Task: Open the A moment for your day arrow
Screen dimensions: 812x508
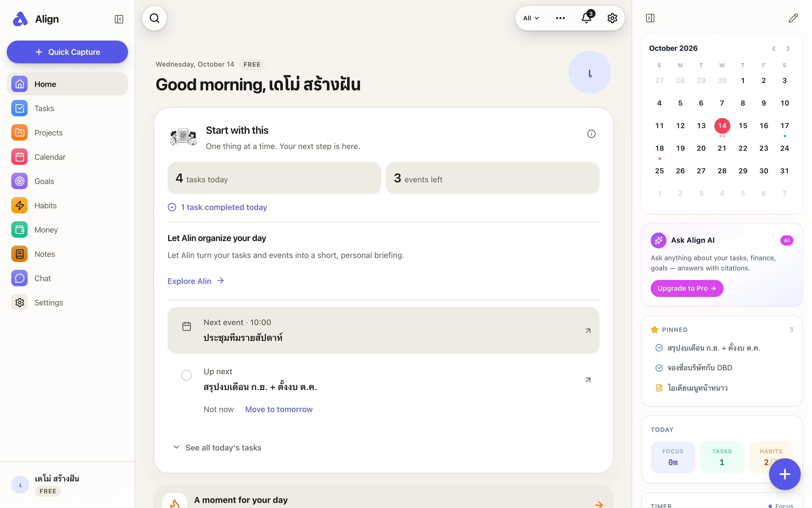Action: point(599,504)
